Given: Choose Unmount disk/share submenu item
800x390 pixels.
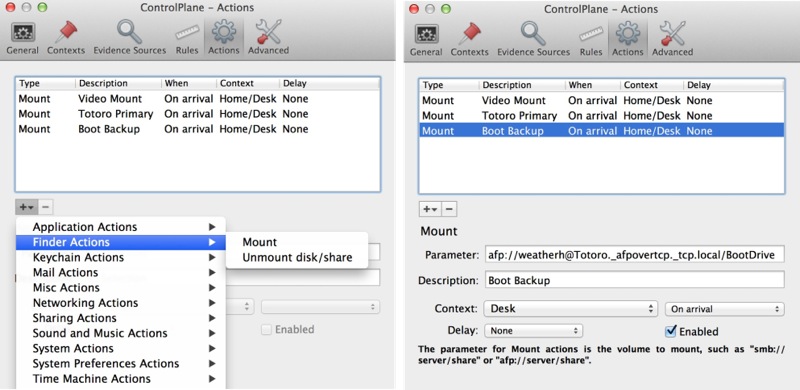Looking at the screenshot, I should click(296, 257).
